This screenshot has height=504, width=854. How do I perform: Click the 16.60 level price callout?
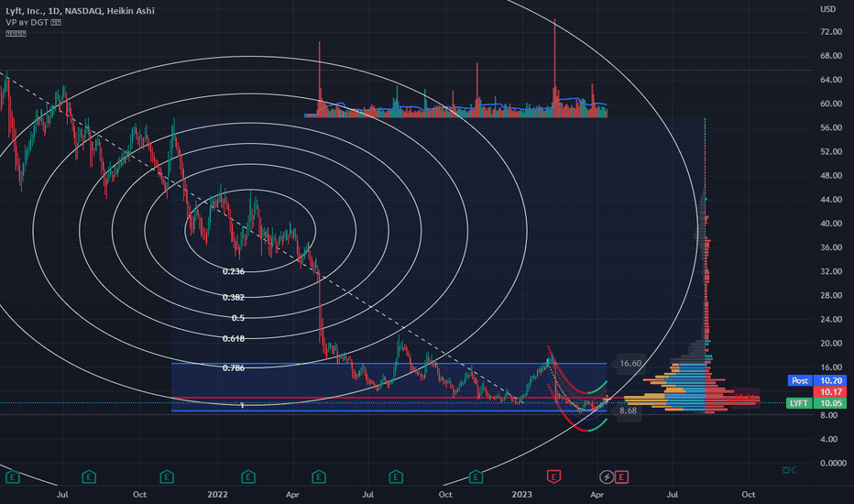point(629,364)
